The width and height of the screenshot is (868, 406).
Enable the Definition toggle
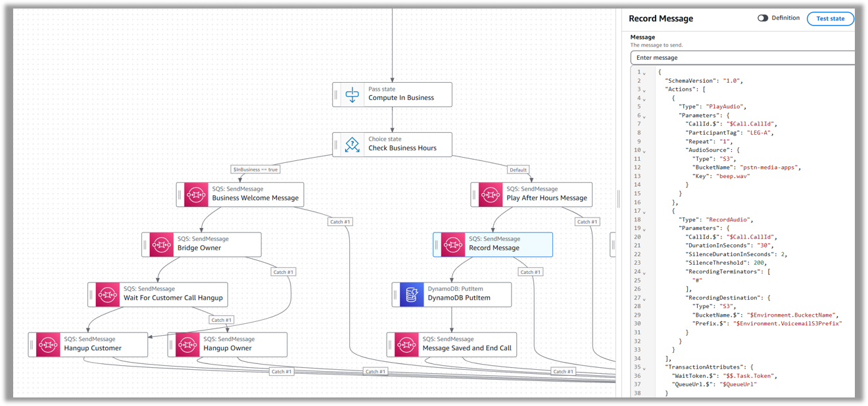(763, 18)
